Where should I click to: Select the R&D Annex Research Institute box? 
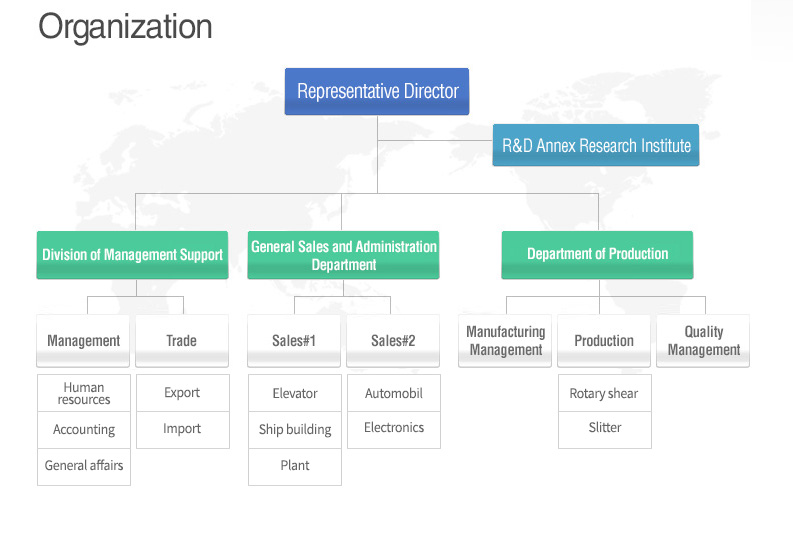[x=596, y=145]
